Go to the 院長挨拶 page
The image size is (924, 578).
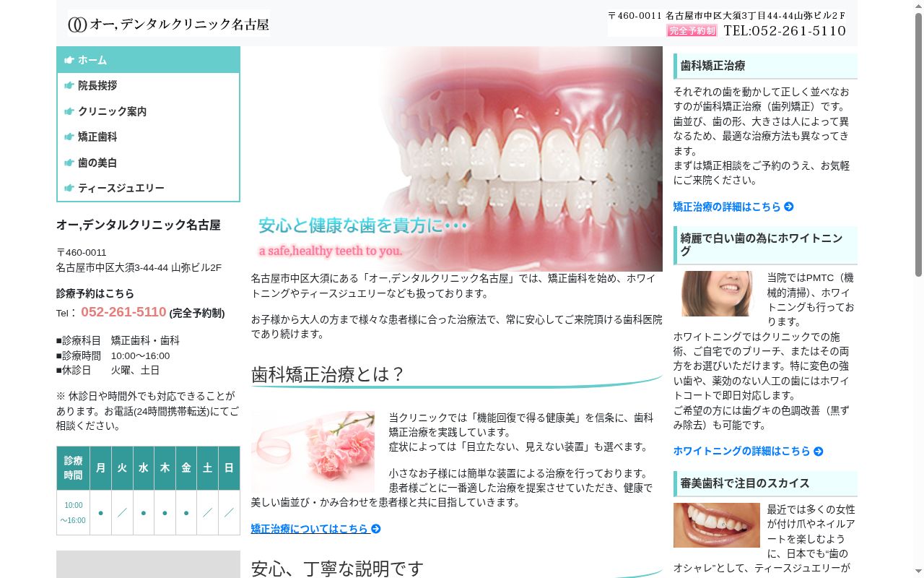148,85
